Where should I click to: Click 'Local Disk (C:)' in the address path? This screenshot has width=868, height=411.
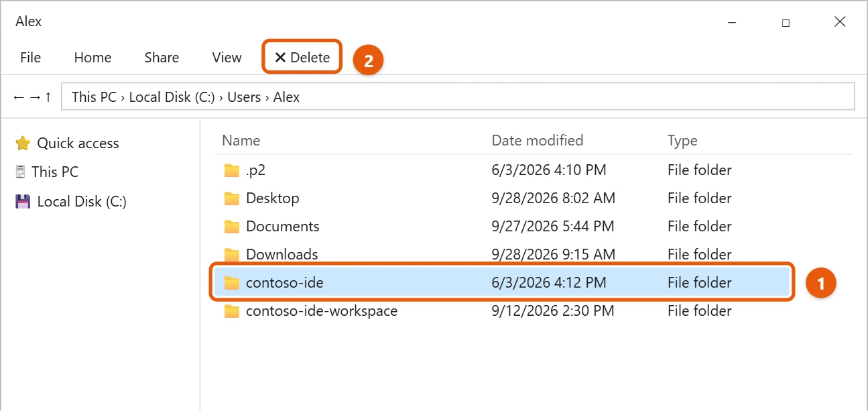pos(172,97)
